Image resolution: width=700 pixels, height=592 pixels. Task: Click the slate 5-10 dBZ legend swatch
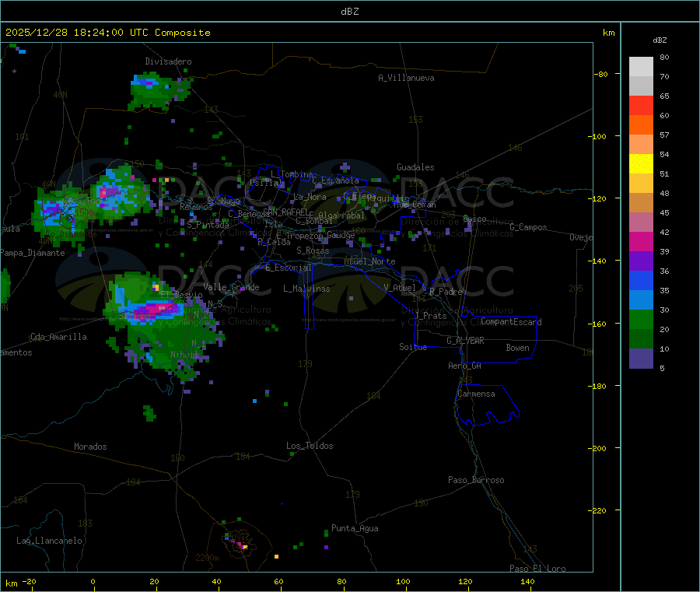641,359
